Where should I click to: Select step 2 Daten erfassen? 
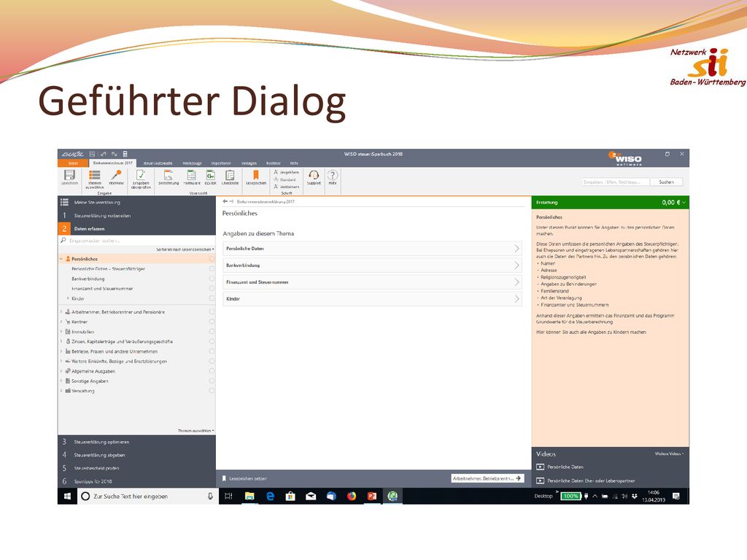[x=136, y=228]
